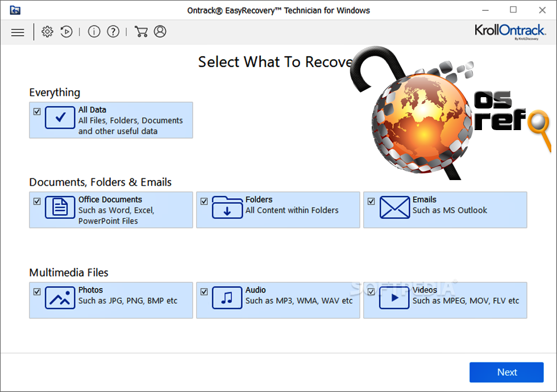Click the Folders download icon
Screen dimensions: 557x392
coord(227,207)
